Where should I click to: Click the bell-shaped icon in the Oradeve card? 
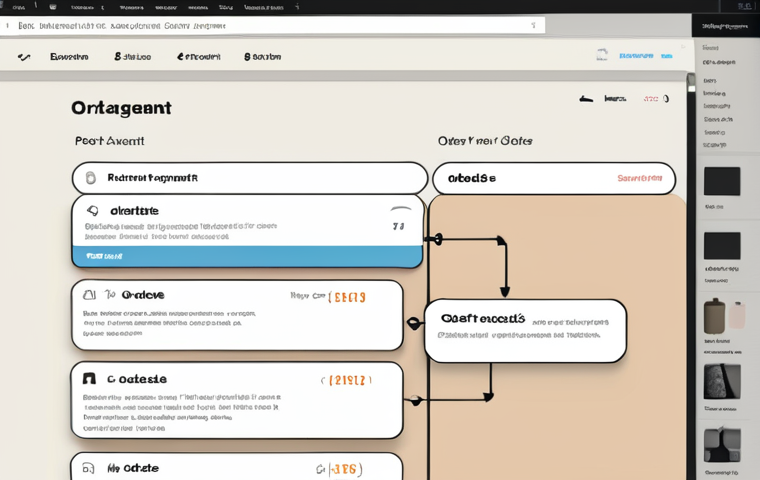pos(89,295)
